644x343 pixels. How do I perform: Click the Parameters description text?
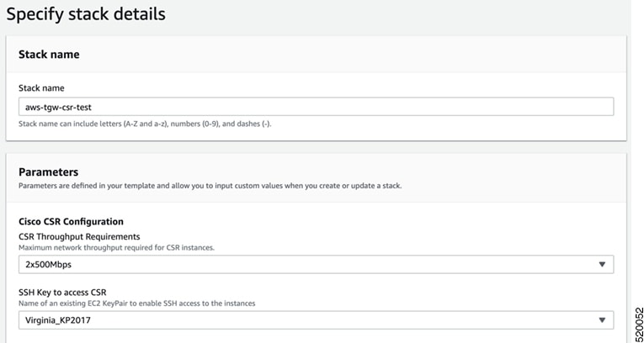[x=210, y=186]
